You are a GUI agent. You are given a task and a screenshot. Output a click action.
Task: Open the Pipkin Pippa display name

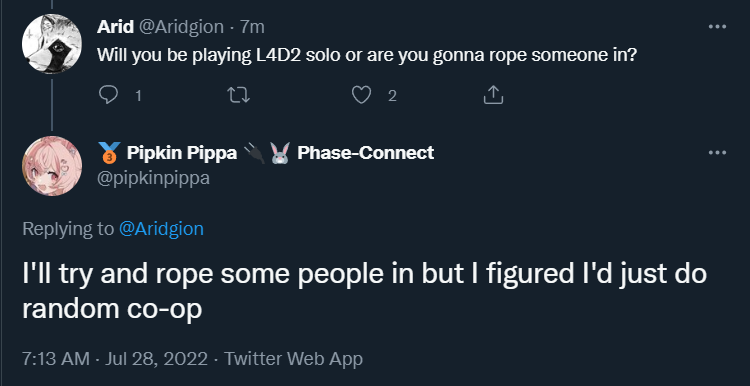click(x=182, y=153)
